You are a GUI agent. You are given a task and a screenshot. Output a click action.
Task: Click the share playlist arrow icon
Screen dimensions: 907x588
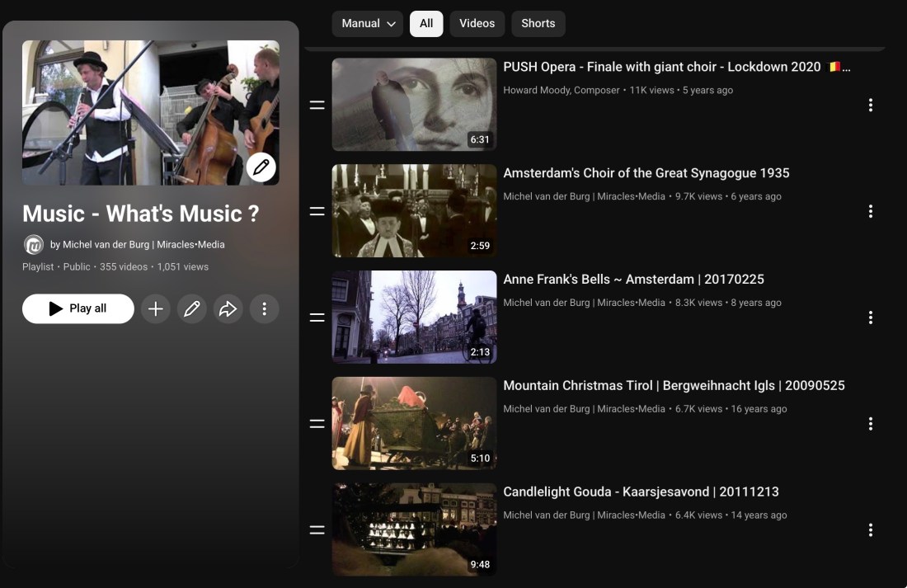pyautogui.click(x=228, y=308)
